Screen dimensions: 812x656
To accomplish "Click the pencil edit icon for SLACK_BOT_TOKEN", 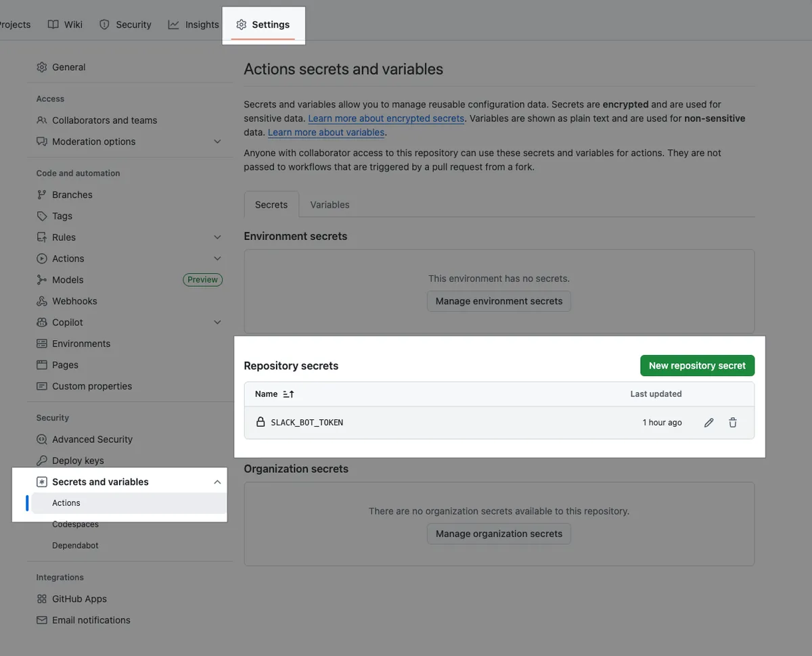I will click(708, 423).
